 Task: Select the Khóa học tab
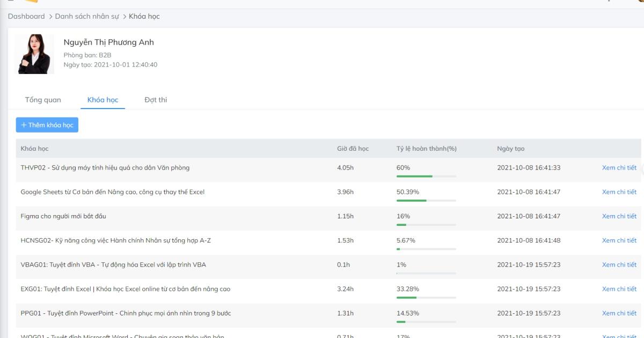click(x=103, y=100)
